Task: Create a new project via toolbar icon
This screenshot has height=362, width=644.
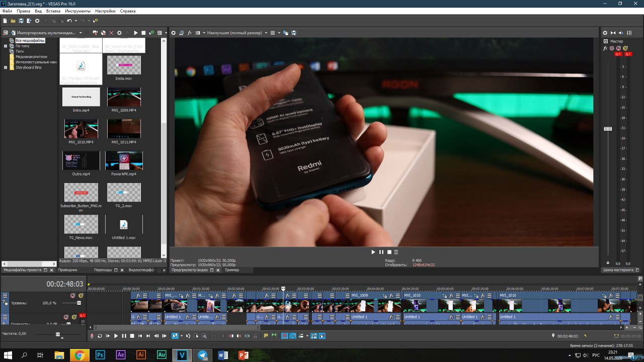Action: click(5, 21)
